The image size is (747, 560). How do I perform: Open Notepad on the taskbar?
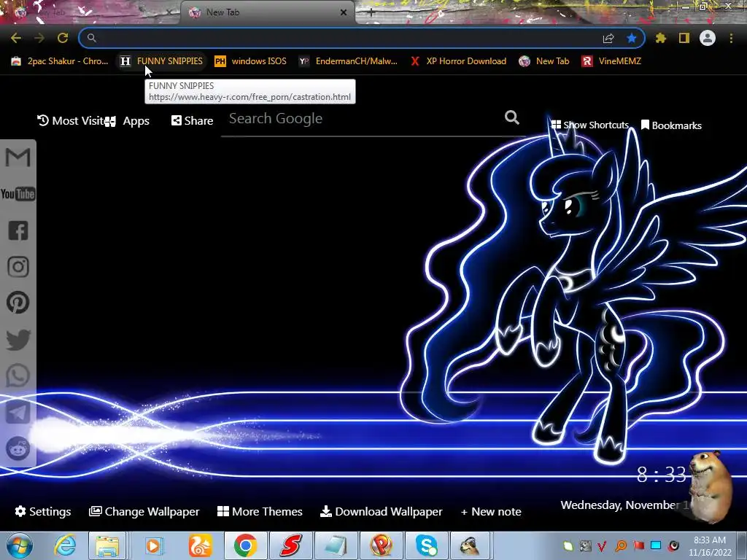[336, 545]
